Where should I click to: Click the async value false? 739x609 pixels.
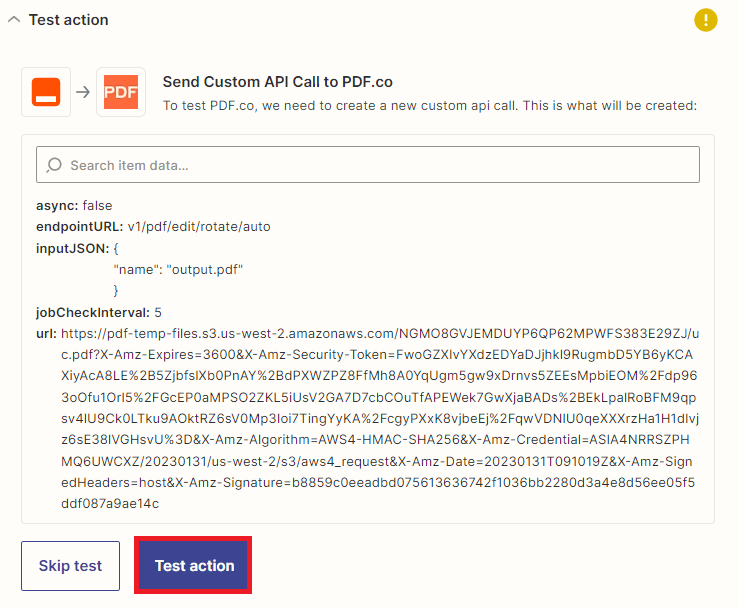98,205
